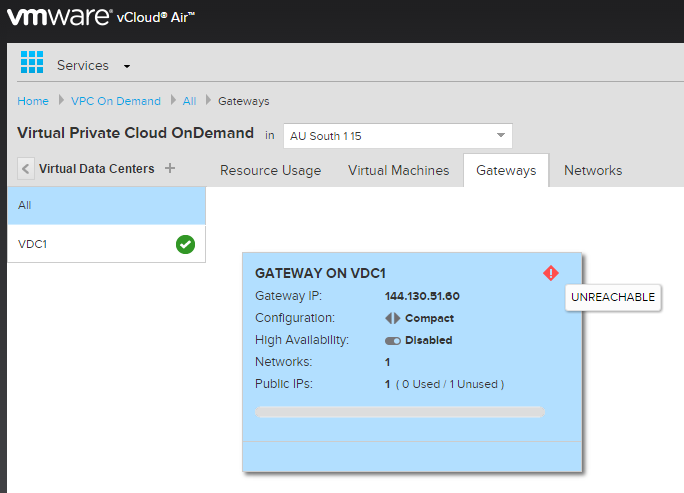Click the Compact configuration arrows icon
The height and width of the screenshot is (493, 684).
click(x=393, y=318)
